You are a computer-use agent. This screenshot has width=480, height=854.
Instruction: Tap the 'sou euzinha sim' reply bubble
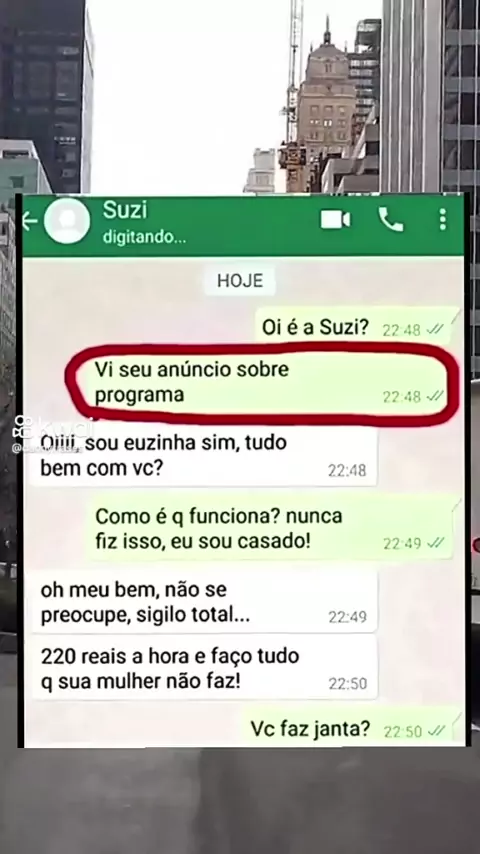click(203, 456)
